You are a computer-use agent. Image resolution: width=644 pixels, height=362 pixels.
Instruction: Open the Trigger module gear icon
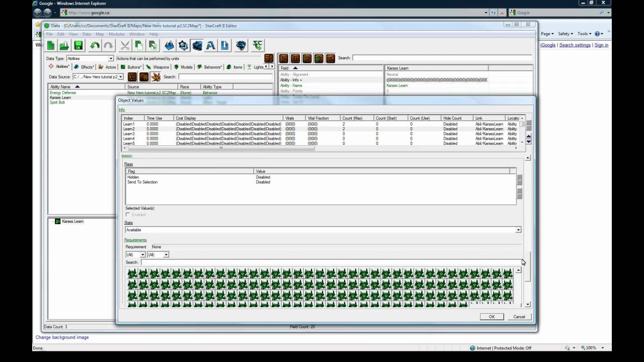(x=183, y=46)
